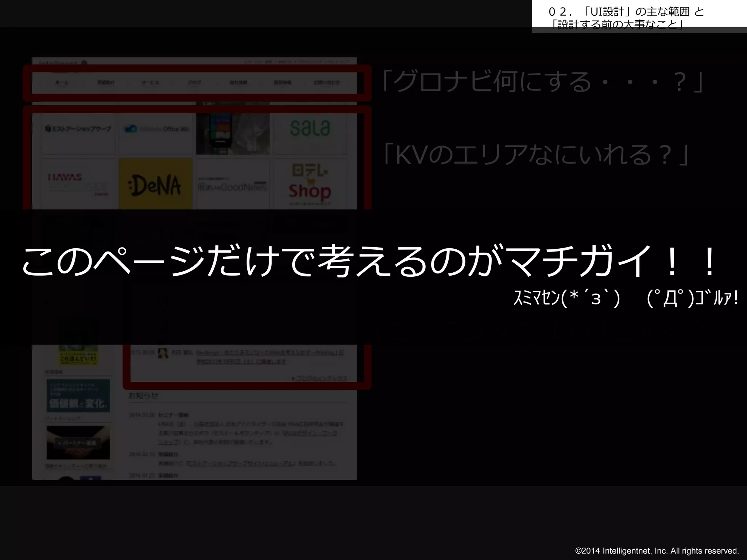
Task: Click the UI/UXデザイン・ワークショップ link
Action: coord(248,437)
